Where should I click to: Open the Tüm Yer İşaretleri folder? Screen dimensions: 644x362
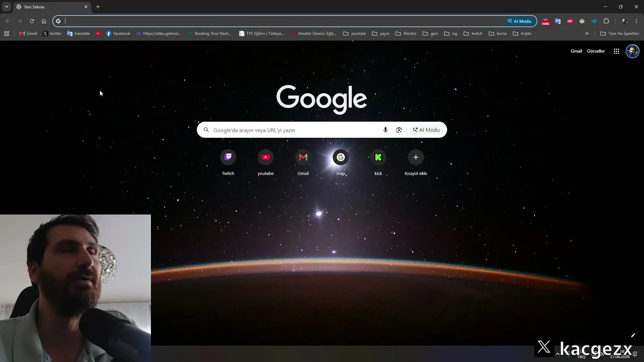coord(619,34)
